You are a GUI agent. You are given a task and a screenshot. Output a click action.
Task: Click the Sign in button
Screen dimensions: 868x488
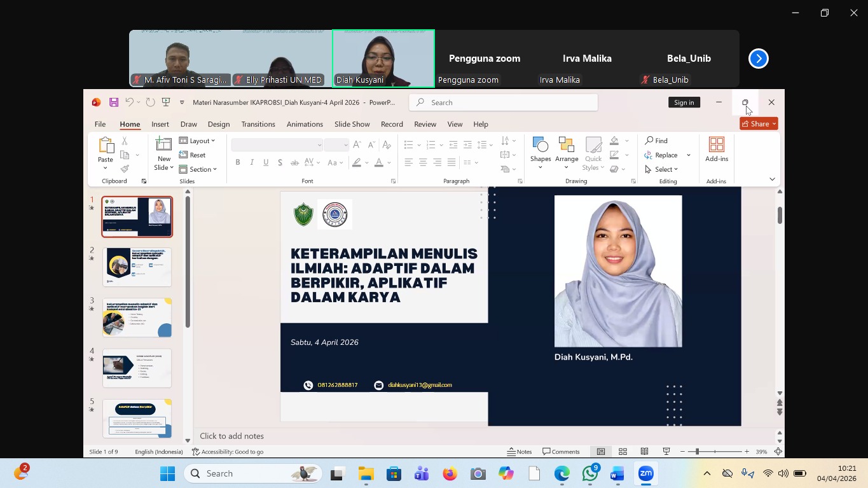tap(684, 102)
